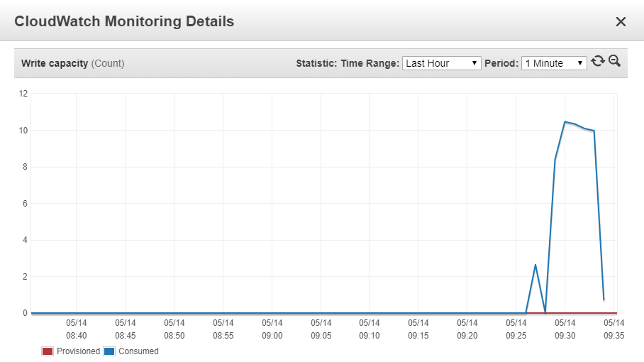Image resolution: width=644 pixels, height=362 pixels.
Task: Click the Consumed legend label
Action: pyautogui.click(x=138, y=351)
